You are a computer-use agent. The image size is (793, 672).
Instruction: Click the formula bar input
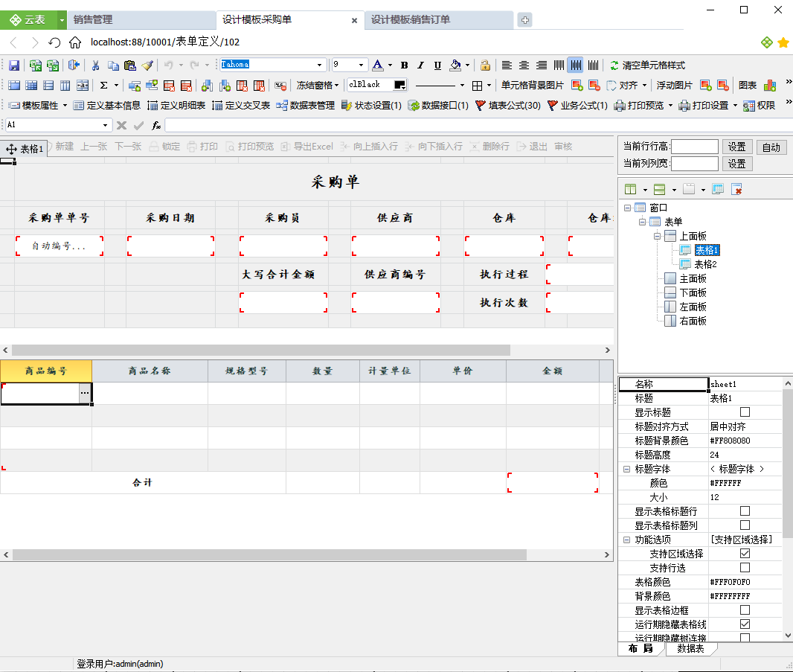[478, 125]
